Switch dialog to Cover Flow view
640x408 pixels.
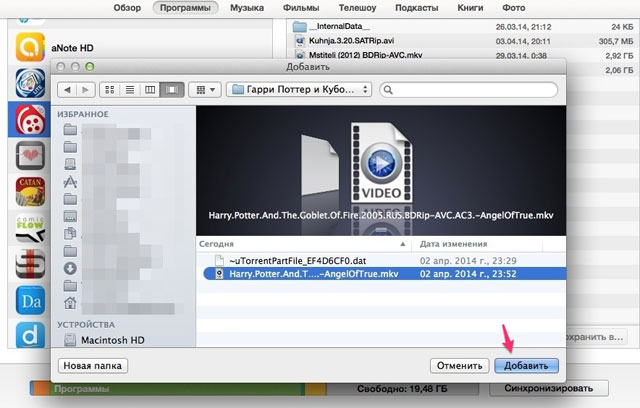[x=172, y=90]
